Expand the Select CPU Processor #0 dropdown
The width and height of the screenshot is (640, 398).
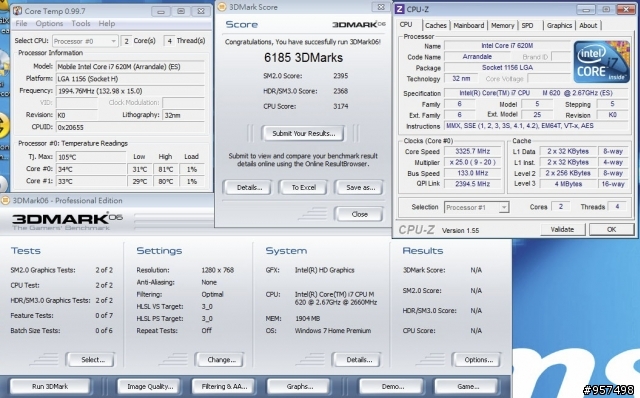coord(113,41)
